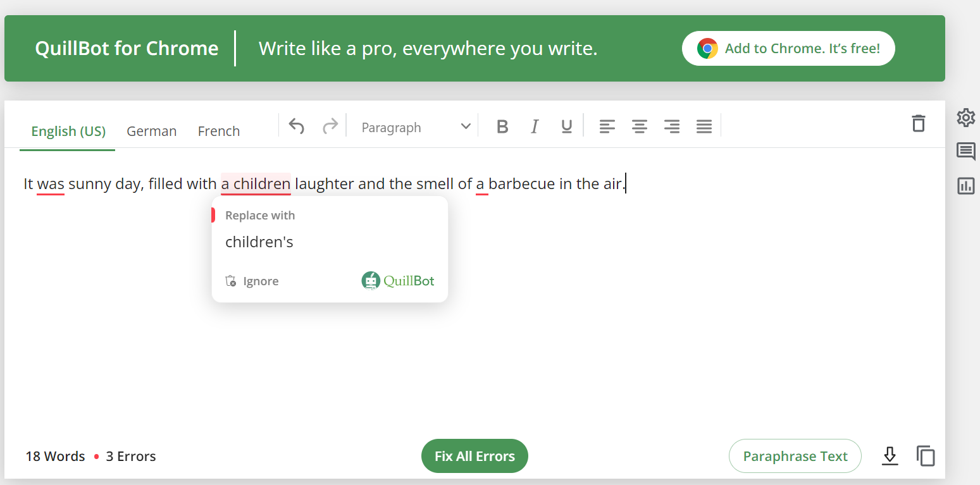The height and width of the screenshot is (485, 980).
Task: Align text left
Action: pyautogui.click(x=607, y=127)
